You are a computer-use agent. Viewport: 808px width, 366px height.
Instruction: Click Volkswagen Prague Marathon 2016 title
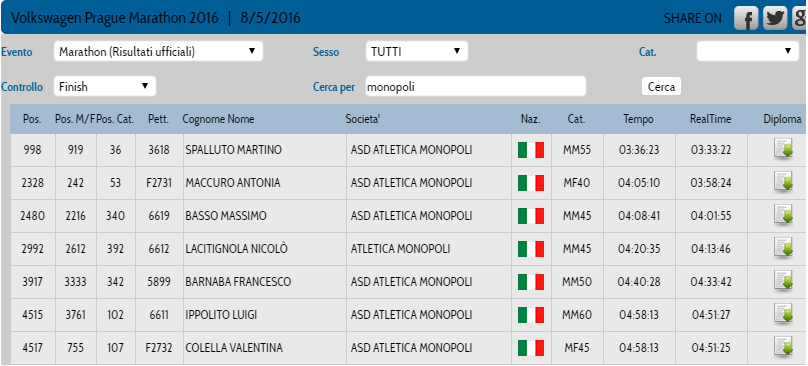tap(116, 19)
